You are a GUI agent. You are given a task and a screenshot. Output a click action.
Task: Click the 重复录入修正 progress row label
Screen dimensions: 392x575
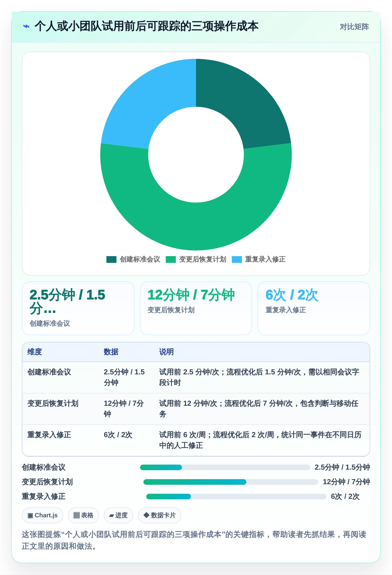pyautogui.click(x=44, y=497)
